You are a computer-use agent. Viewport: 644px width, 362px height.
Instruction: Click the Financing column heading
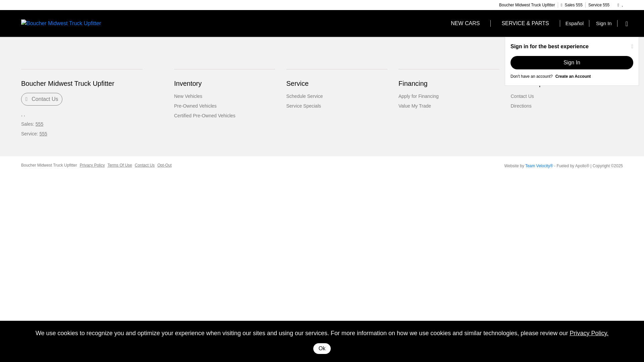point(413,83)
